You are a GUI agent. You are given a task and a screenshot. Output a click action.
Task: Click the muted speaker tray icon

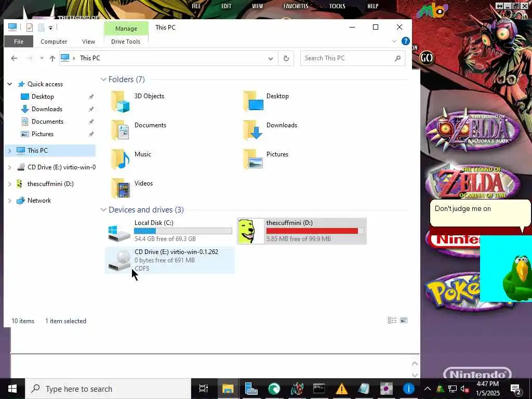tap(465, 389)
